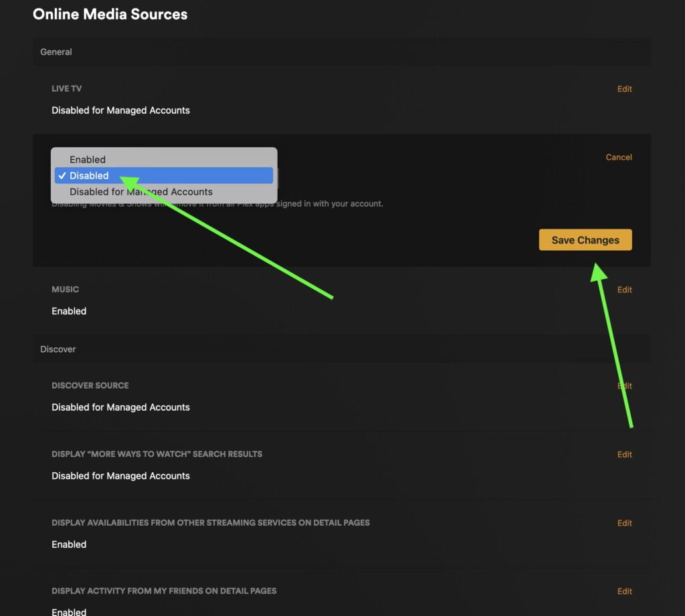This screenshot has height=616, width=685.
Task: Cancel editing the Movies & Shows setting
Action: click(618, 157)
